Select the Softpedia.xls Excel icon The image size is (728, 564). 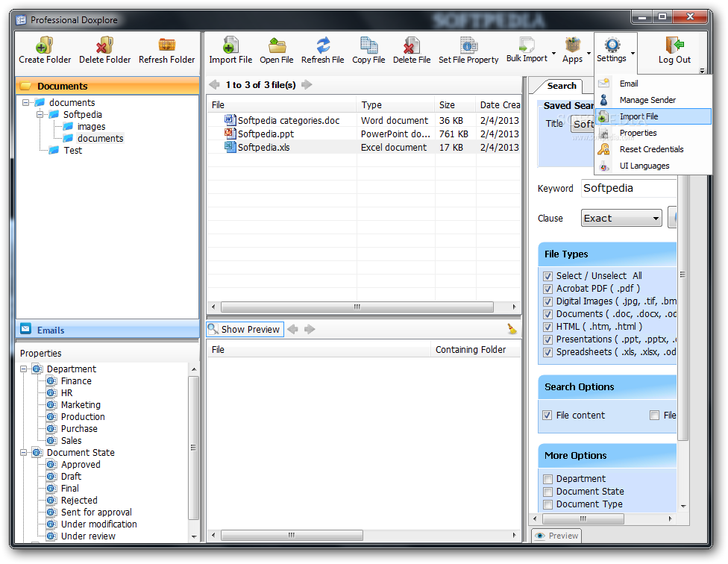click(x=230, y=147)
